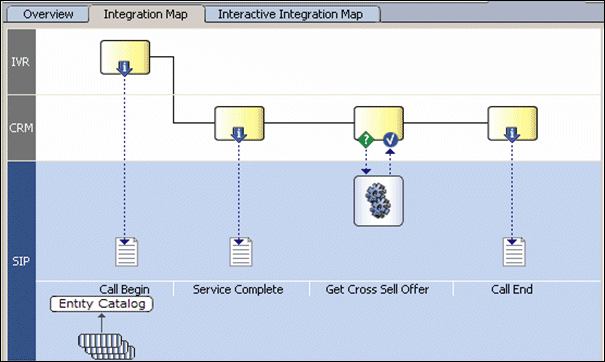Select the IVR lane yellow process box

[125, 57]
